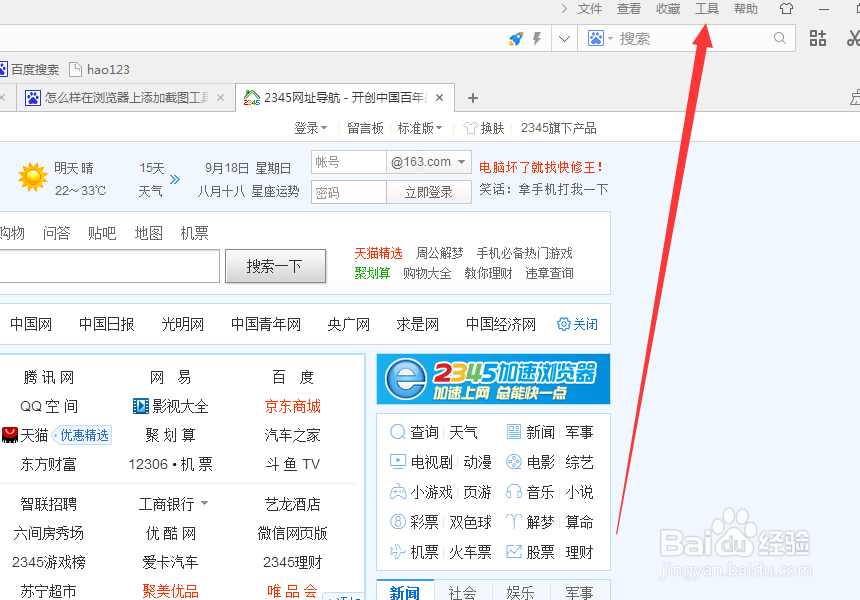This screenshot has width=860, height=600.
Task: Click the 机票 airplane icon
Action: click(x=398, y=551)
